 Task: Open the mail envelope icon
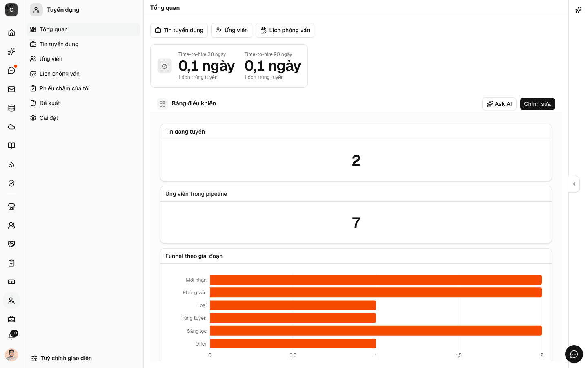pyautogui.click(x=11, y=89)
